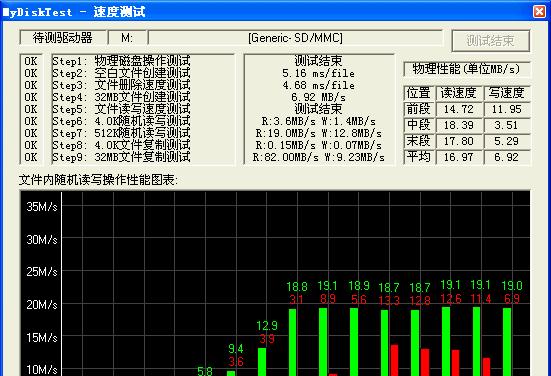
Task: Click the R:82.00MB/s W:9.23MB/s result line
Action: 318,157
